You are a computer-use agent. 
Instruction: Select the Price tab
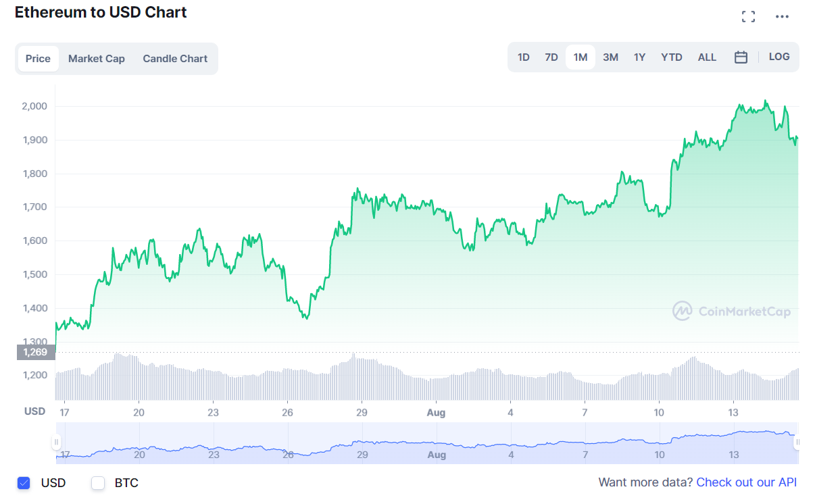pos(38,58)
